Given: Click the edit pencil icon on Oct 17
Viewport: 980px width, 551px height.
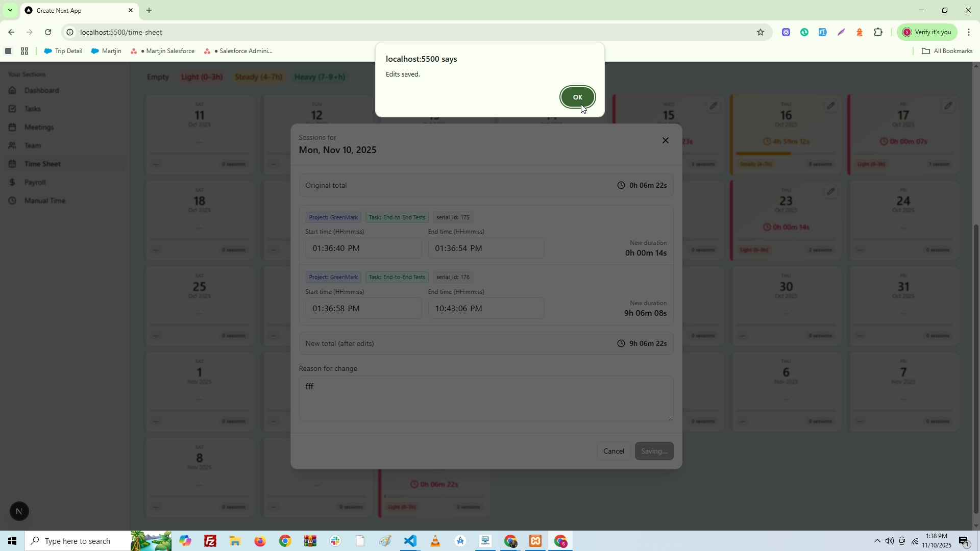Looking at the screenshot, I should (x=948, y=106).
